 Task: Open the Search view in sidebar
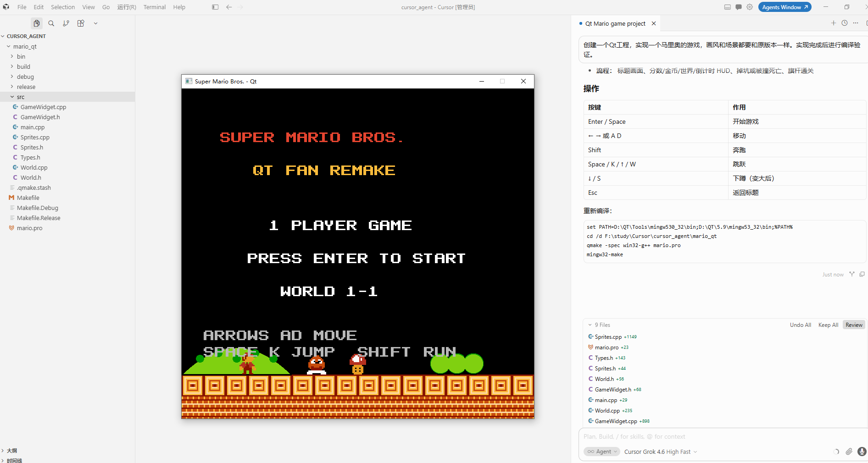point(51,23)
